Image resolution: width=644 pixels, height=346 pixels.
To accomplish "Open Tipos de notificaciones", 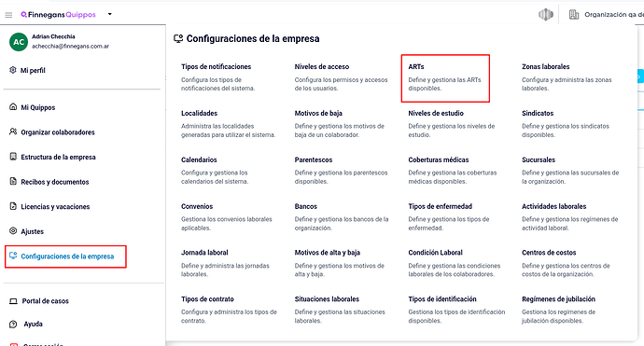I will (216, 66).
